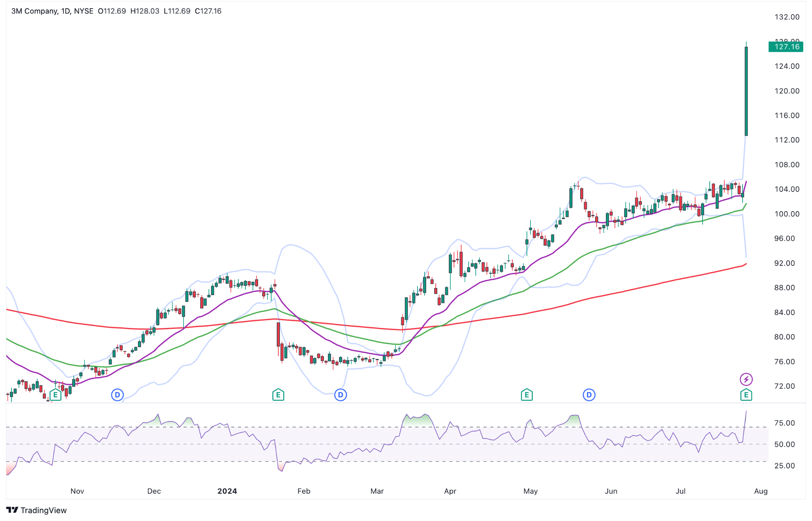Select the RSI 50.00 level label
The width and height of the screenshot is (812, 521).
785,444
